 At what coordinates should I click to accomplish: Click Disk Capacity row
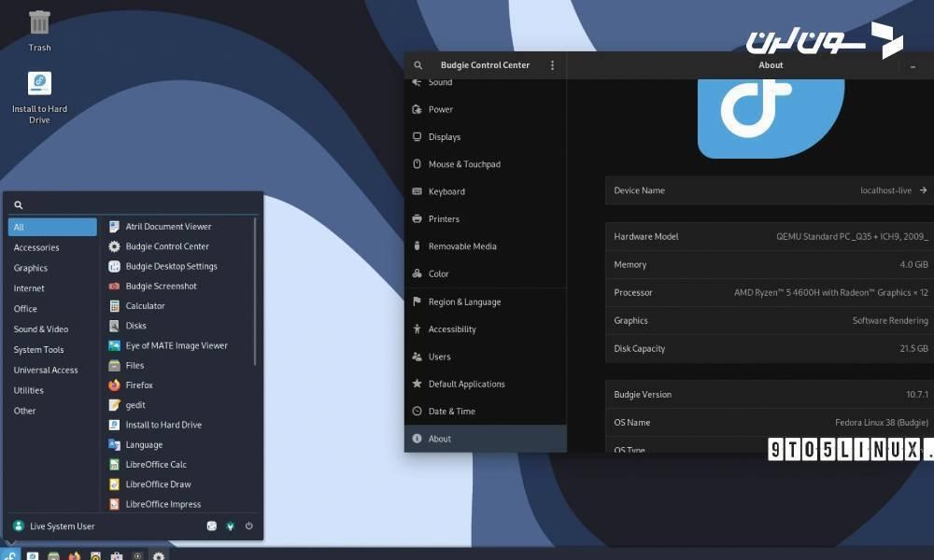770,348
